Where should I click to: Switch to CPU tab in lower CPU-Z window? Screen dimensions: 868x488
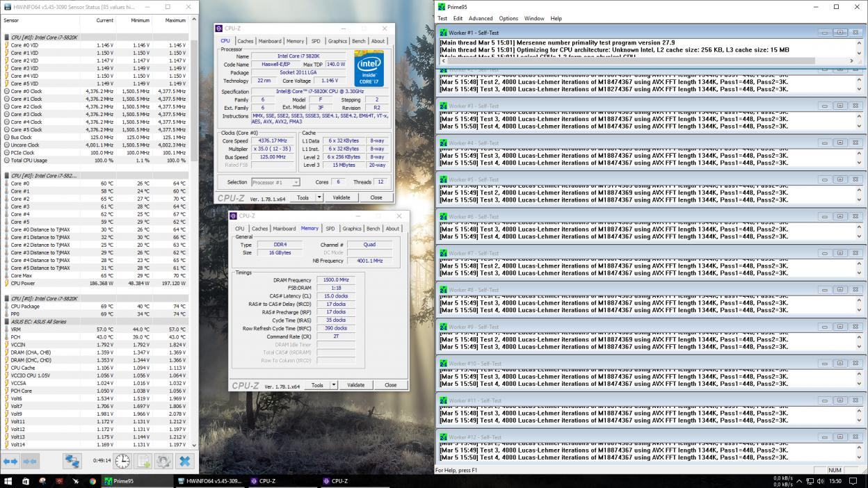[x=240, y=229]
